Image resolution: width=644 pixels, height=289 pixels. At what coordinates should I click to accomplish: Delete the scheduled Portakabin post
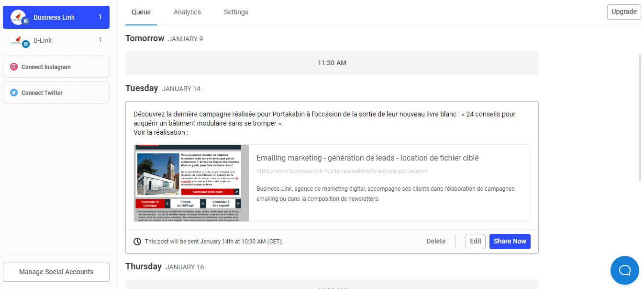click(x=436, y=242)
